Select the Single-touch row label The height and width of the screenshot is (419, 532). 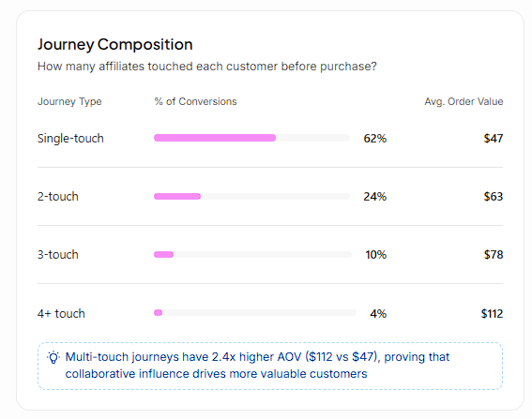[70, 139]
